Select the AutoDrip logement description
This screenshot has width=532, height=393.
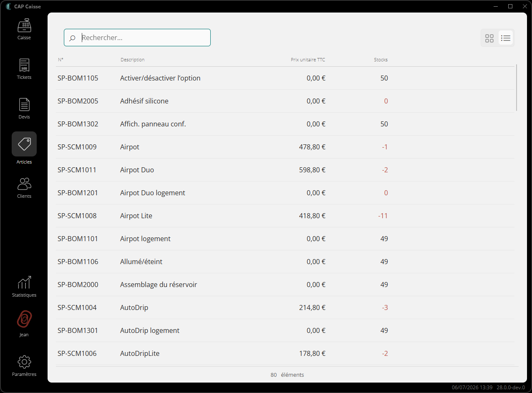coord(150,330)
